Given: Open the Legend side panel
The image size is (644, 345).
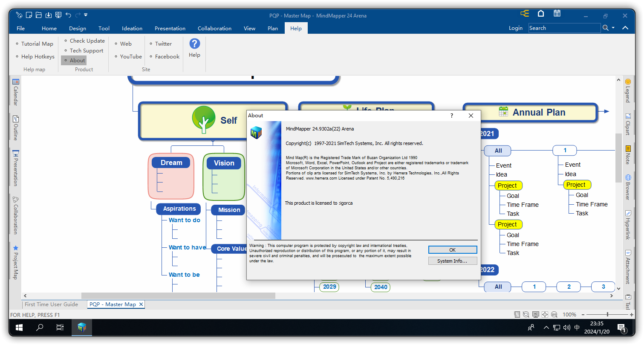Looking at the screenshot, I should click(x=627, y=90).
